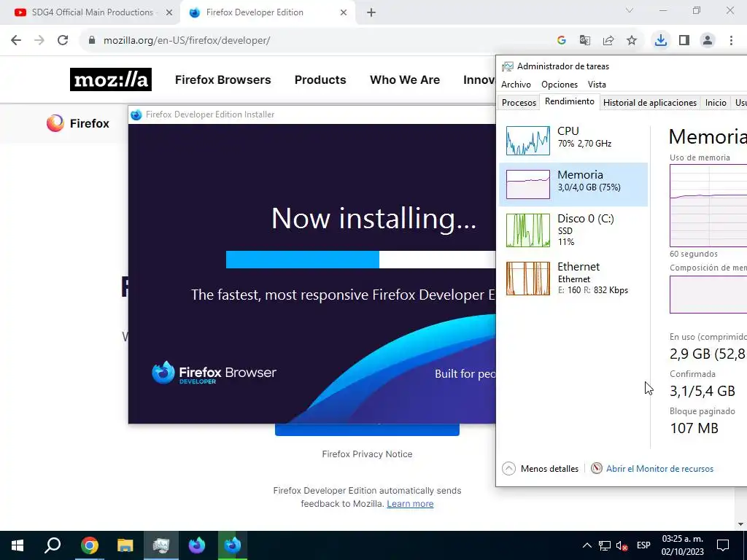Open Chrome profile avatar
The height and width of the screenshot is (560, 747).
[x=708, y=40]
